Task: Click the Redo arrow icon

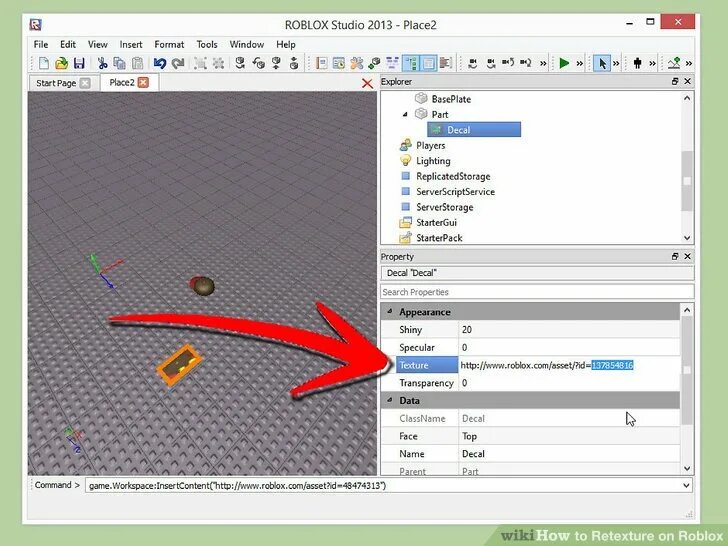Action: pos(178,63)
